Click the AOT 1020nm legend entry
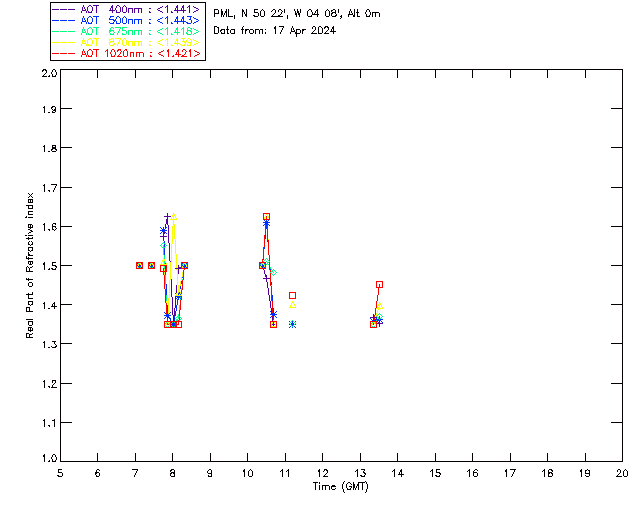Image resolution: width=640 pixels, height=512 pixels. pyautogui.click(x=126, y=53)
